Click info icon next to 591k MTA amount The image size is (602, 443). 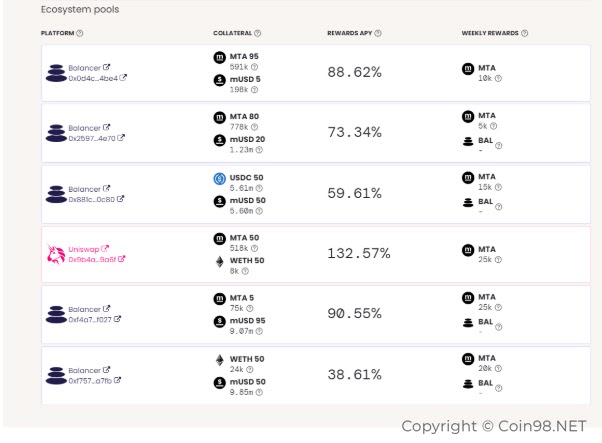254,67
